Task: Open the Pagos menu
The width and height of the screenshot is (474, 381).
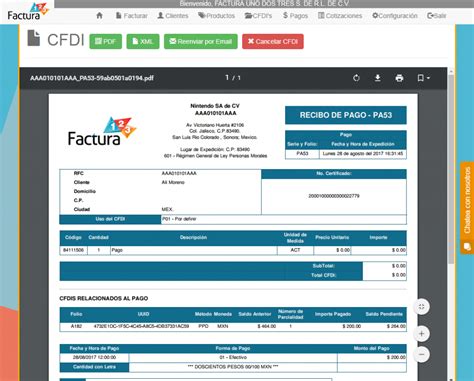Action: tap(295, 16)
